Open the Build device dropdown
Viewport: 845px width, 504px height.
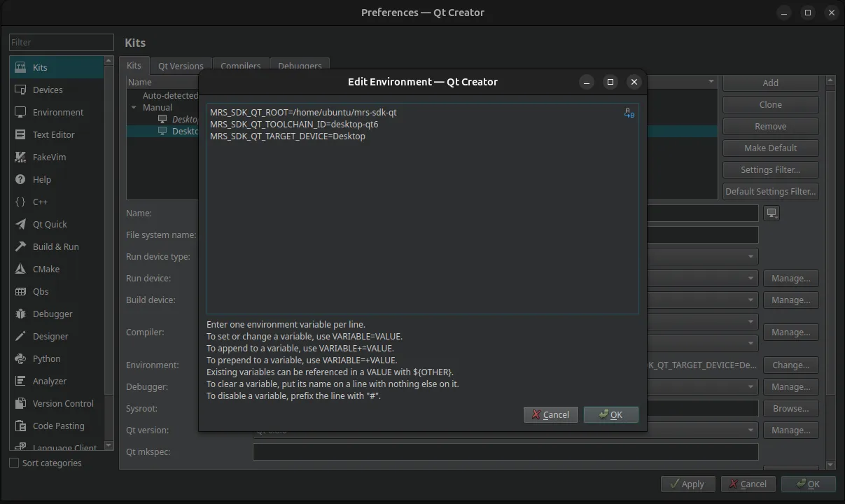(x=751, y=300)
